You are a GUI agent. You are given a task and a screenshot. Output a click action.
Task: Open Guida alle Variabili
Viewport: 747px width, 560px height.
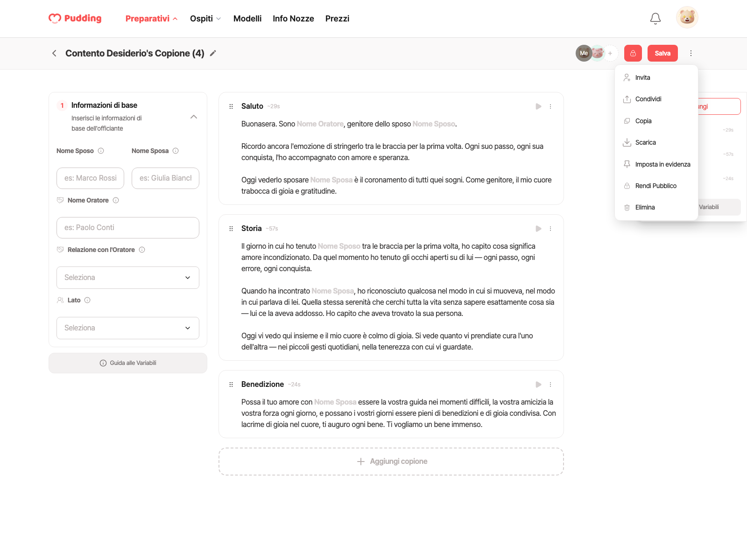(128, 363)
